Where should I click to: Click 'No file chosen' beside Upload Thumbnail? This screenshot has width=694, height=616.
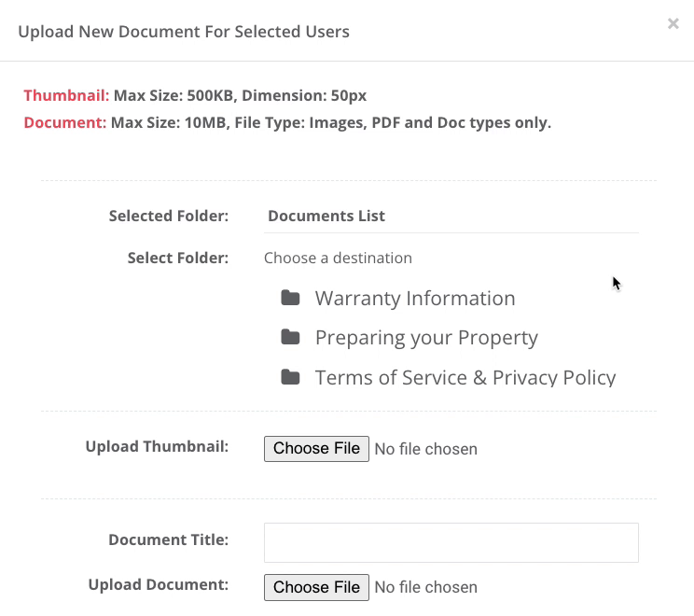[425, 449]
